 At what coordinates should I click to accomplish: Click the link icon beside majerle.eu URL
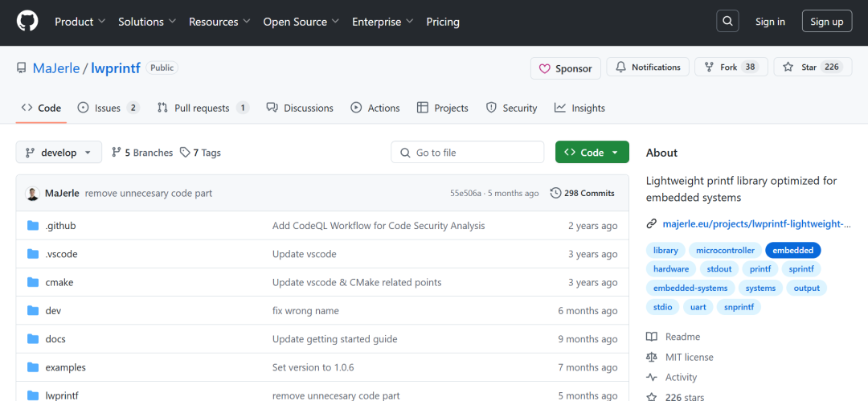[x=652, y=223]
